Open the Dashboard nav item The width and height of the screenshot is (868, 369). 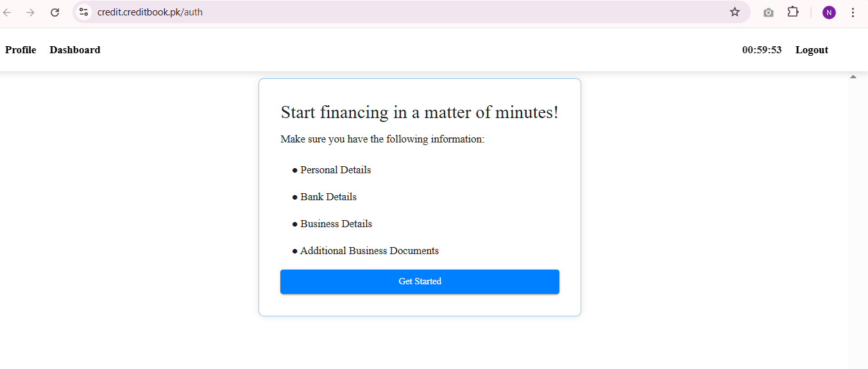(x=75, y=50)
